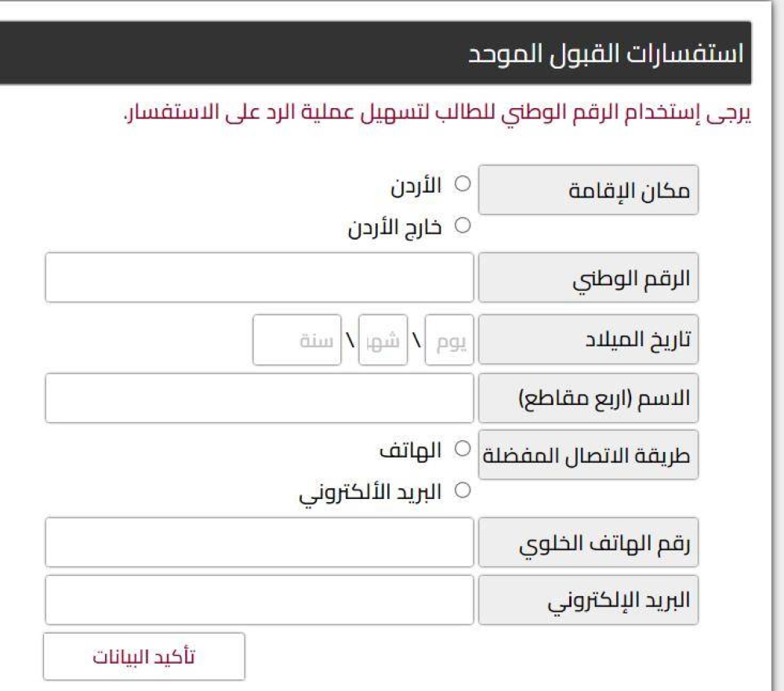Focus the شهر month birth field
The image size is (784, 691).
(x=383, y=340)
